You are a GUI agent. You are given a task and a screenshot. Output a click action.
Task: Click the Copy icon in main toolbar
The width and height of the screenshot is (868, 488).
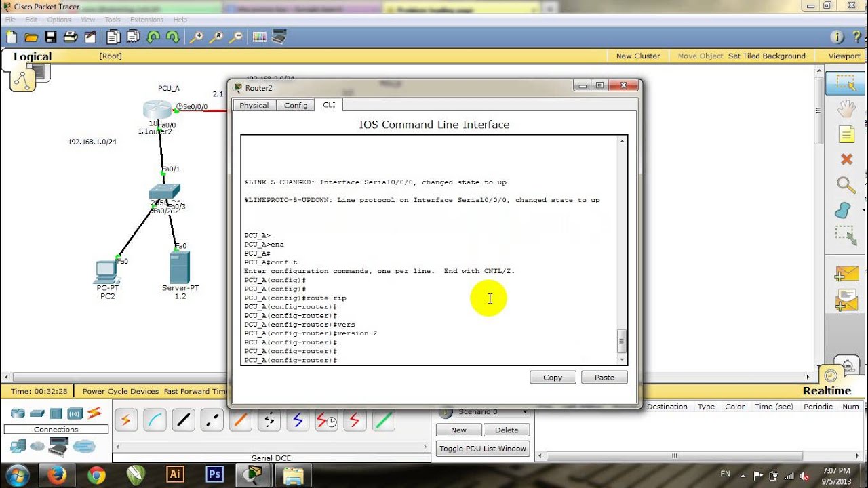pos(113,37)
